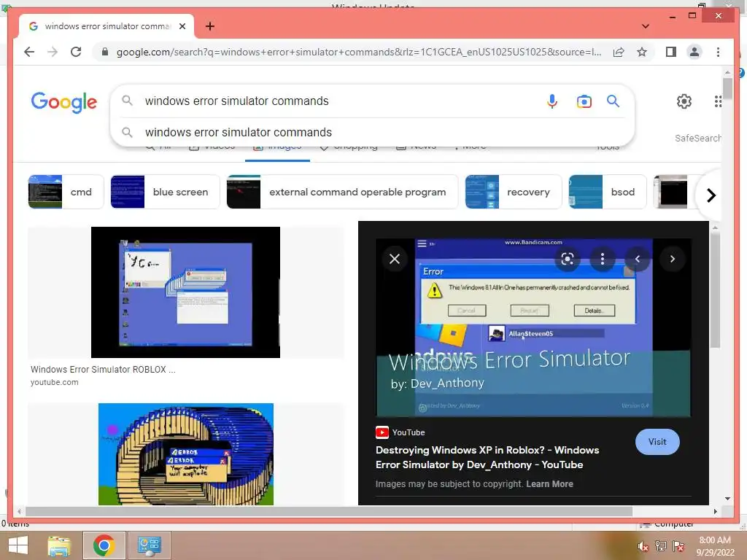Select the Images results tab
The height and width of the screenshot is (560, 747).
pos(277,147)
